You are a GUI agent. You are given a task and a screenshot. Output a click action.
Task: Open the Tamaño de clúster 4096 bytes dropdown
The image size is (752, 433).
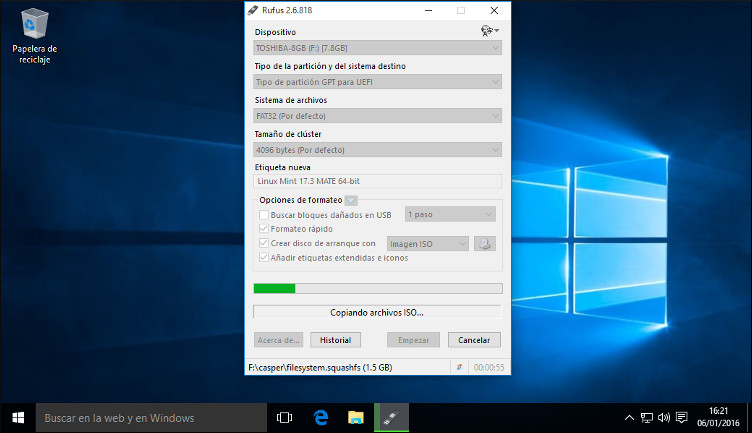(x=377, y=150)
